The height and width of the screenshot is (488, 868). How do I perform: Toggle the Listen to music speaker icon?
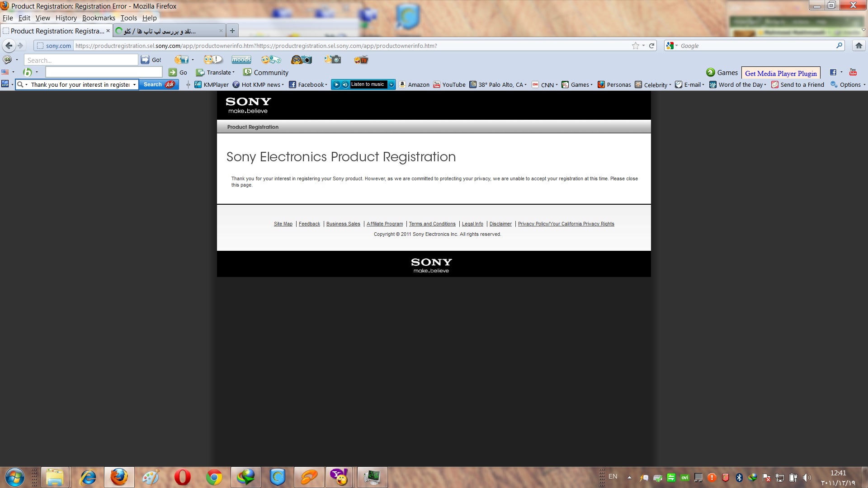(345, 84)
